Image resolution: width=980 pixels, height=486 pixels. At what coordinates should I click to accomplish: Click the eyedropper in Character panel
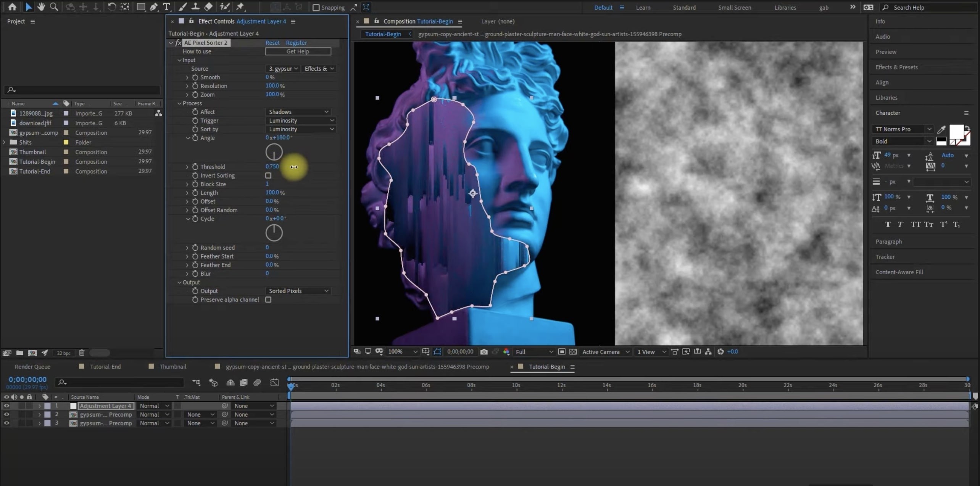coord(941,129)
